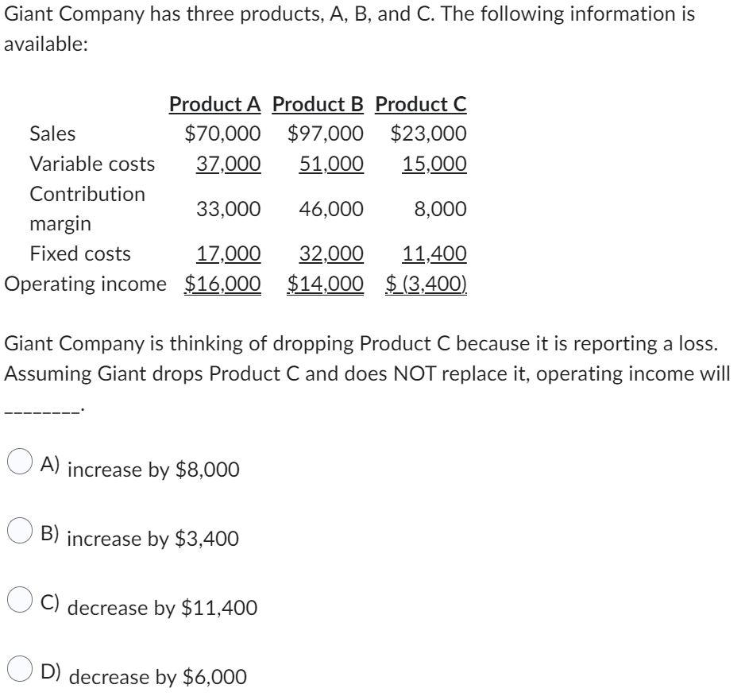Click the Product A column header
Screen dimensions: 741x700
pos(215,104)
